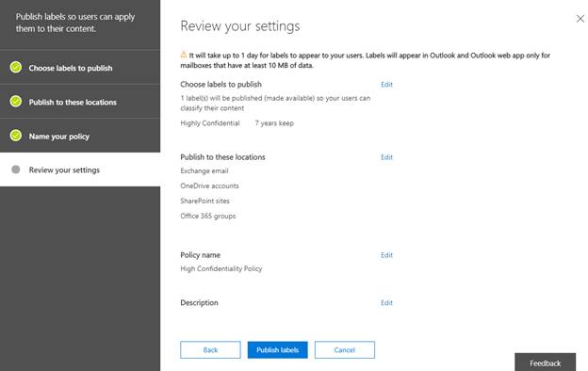Click the Description section heading

(x=199, y=303)
